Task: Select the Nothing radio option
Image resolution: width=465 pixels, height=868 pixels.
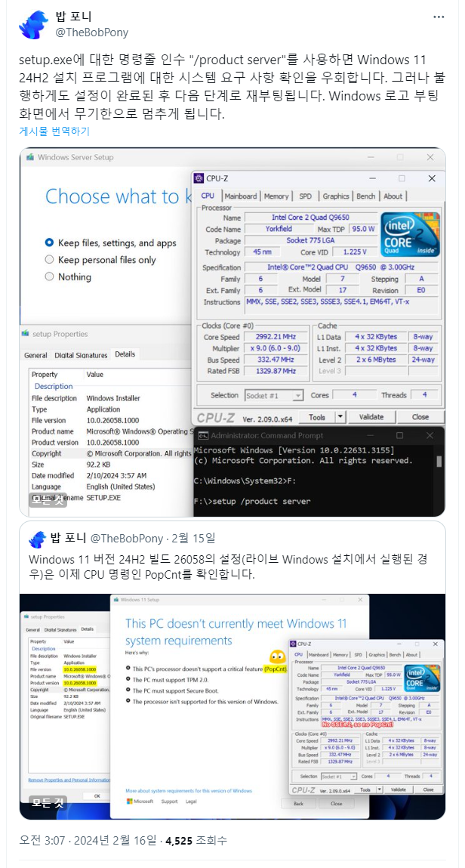Action: coord(68,276)
